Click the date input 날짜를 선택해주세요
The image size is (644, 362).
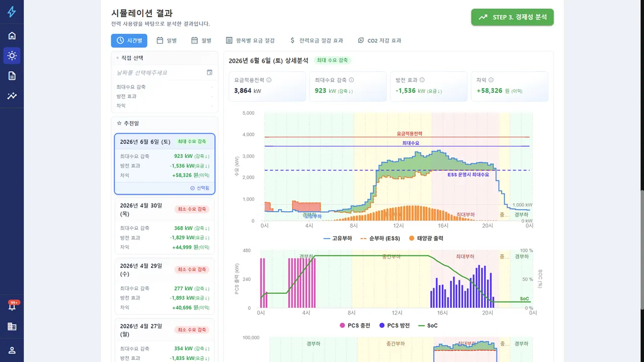tap(164, 72)
